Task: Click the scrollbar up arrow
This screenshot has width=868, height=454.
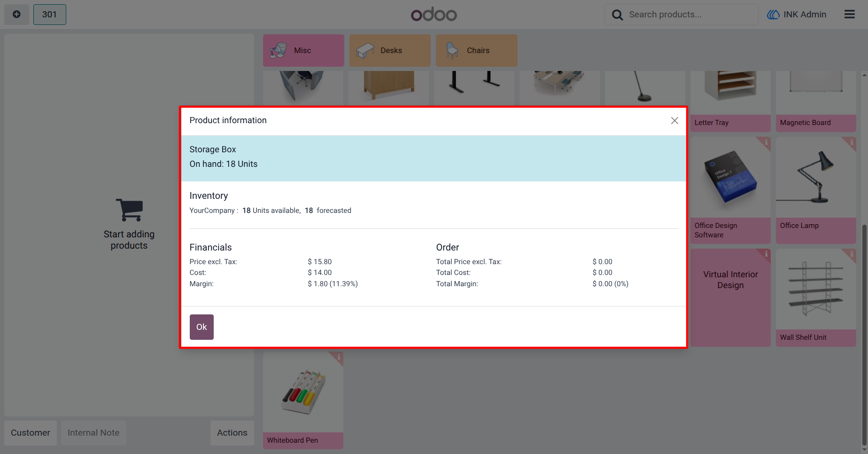Action: coord(864,75)
